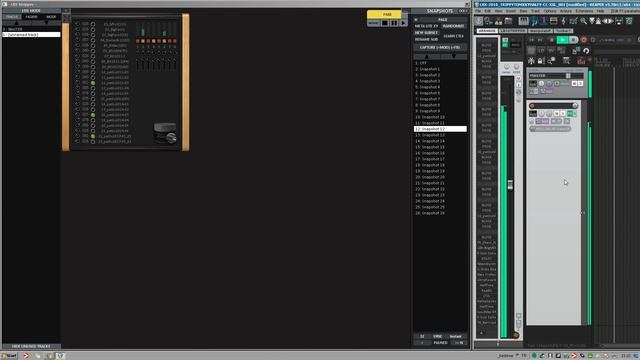Click the HIDE UNUSED TRACKS button
Viewport: 640px width, 360px height.
pos(31,346)
